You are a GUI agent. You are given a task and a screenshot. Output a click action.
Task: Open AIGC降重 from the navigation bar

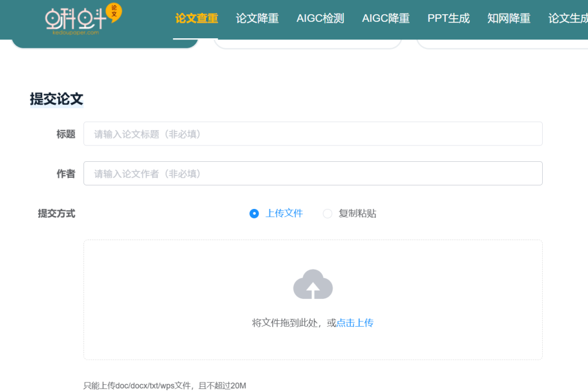click(385, 18)
